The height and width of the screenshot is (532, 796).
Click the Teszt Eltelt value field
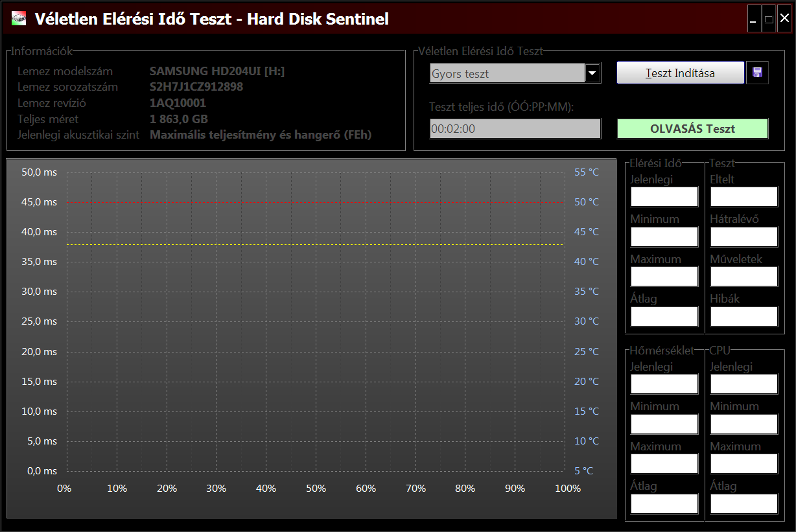(x=744, y=197)
